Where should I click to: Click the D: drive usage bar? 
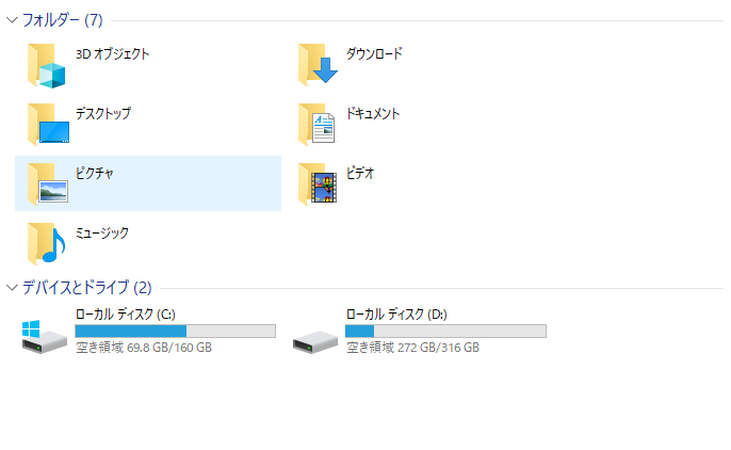coord(446,331)
